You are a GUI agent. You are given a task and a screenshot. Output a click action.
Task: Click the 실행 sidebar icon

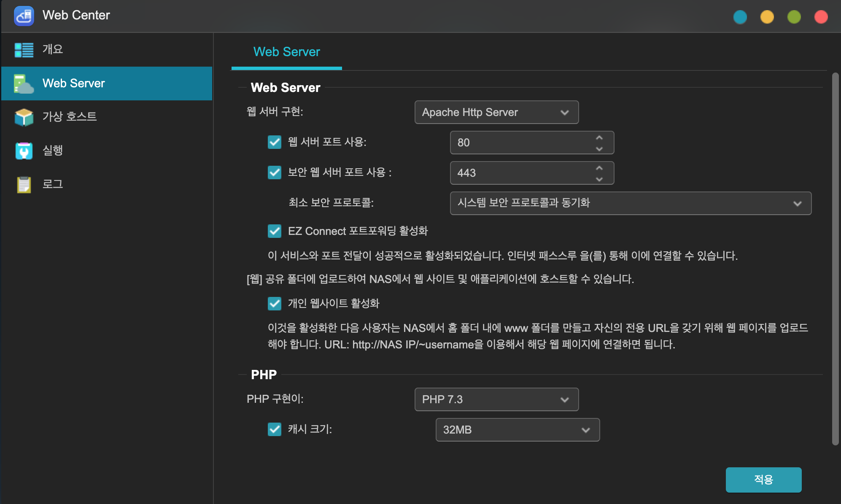tap(24, 151)
